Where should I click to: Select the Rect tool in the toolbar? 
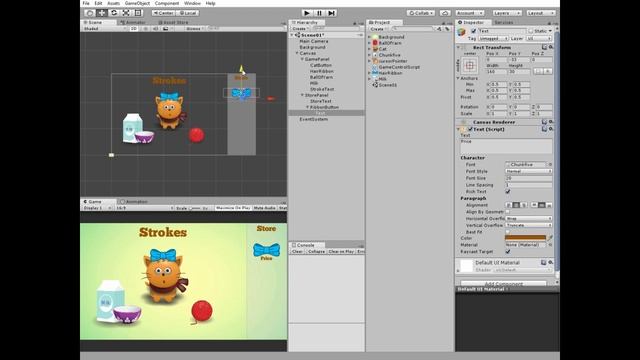tap(138, 13)
